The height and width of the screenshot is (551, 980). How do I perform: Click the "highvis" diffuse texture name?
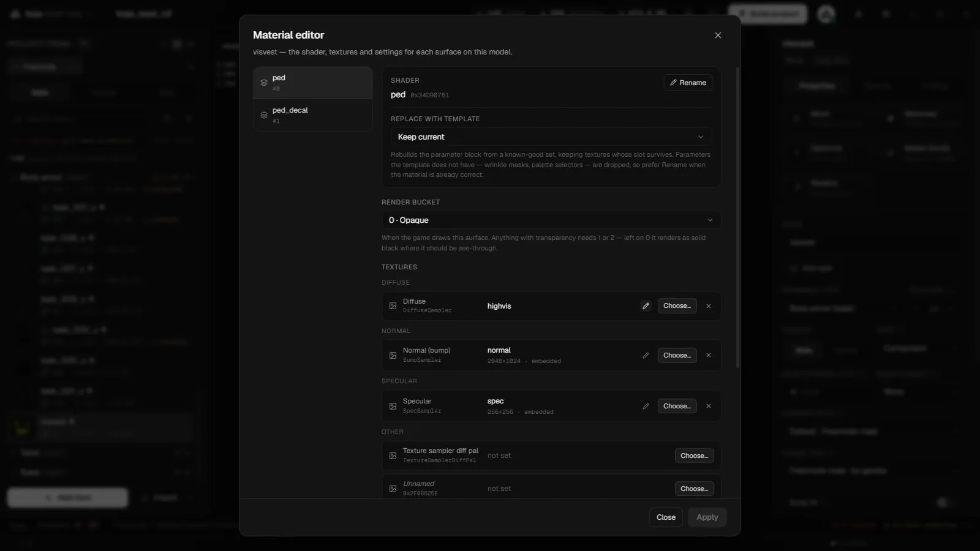[499, 306]
